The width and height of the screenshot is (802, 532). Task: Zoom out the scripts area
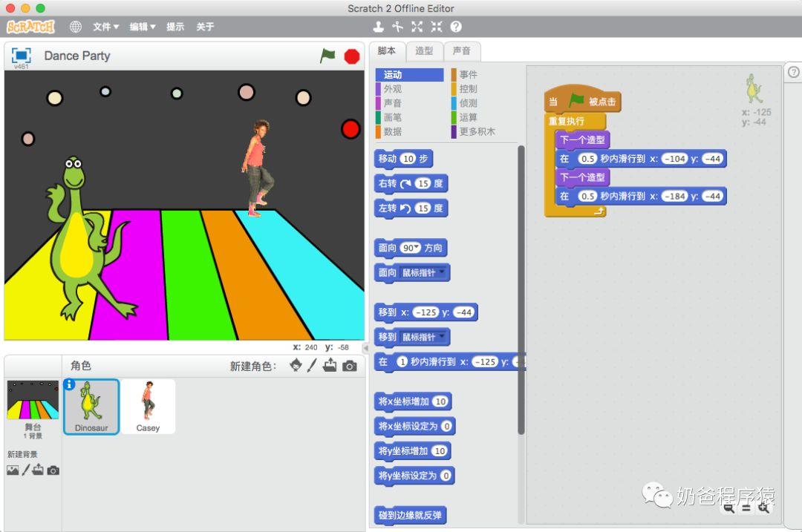point(729,508)
